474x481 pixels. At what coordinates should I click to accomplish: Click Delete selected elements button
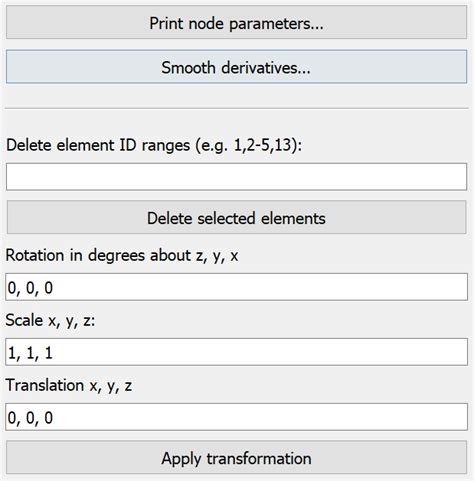(236, 217)
